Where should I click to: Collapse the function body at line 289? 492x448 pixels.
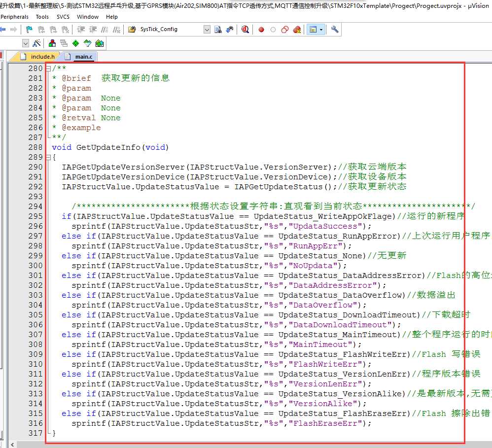[48, 157]
